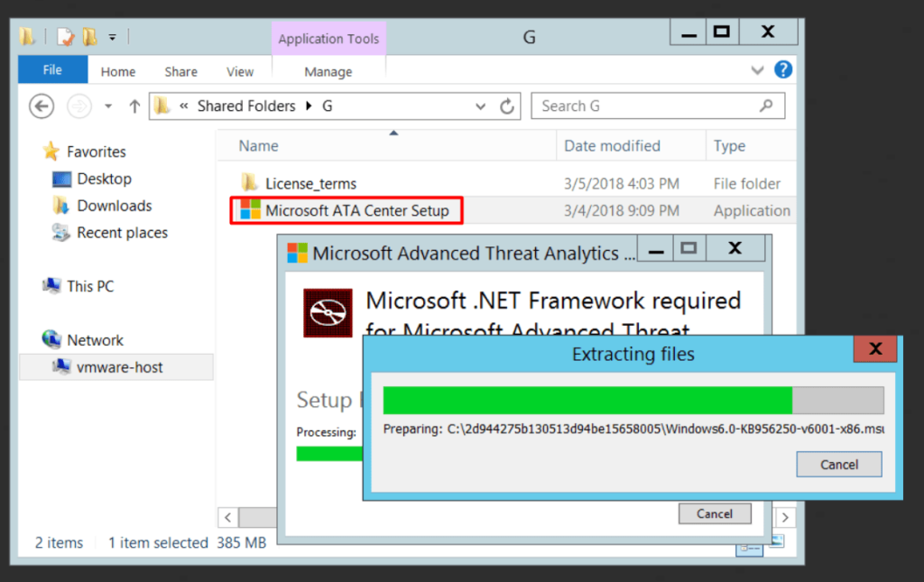Viewport: 924px width, 582px height.
Task: Open Recent places in Favorites
Action: (122, 233)
